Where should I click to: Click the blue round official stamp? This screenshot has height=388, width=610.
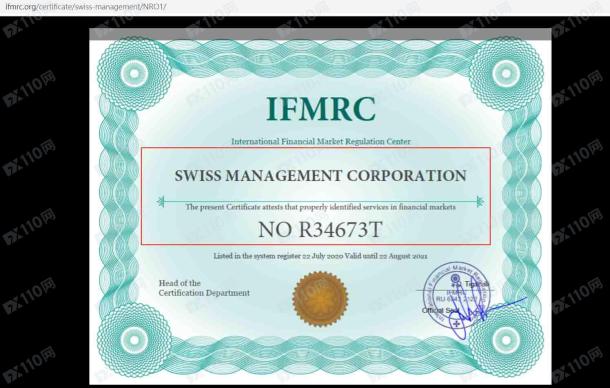click(x=457, y=297)
